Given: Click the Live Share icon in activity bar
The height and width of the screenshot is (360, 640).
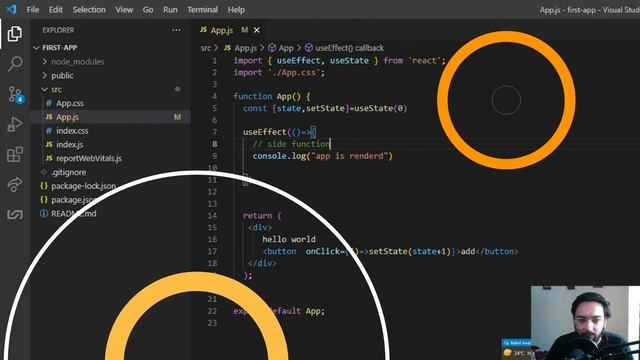Looking at the screenshot, I should (15, 184).
